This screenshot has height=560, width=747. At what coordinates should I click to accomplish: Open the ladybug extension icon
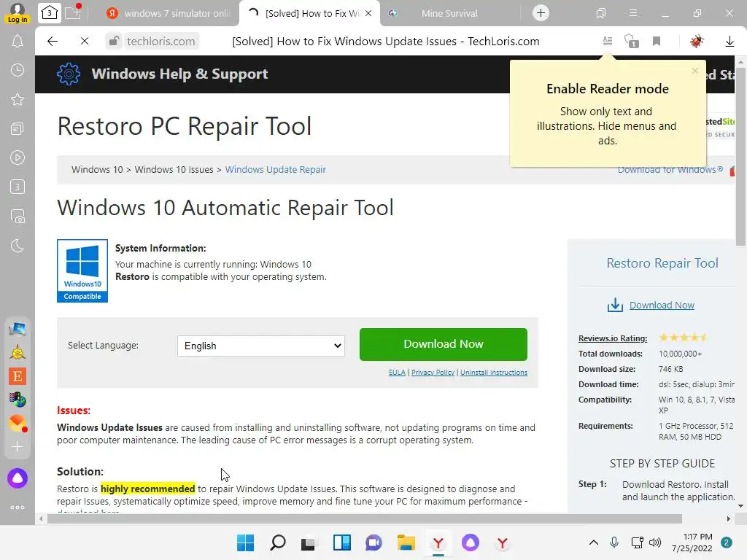tap(697, 42)
